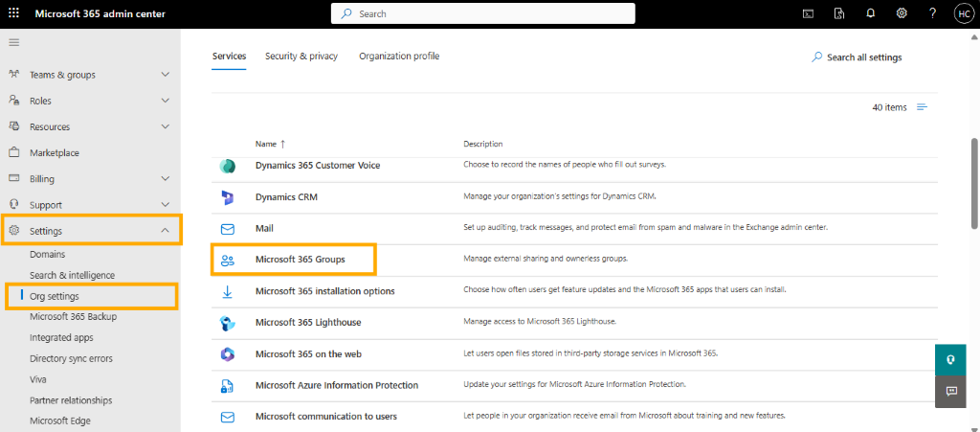Click the Microsoft 365 Groups people icon

pos(228,261)
